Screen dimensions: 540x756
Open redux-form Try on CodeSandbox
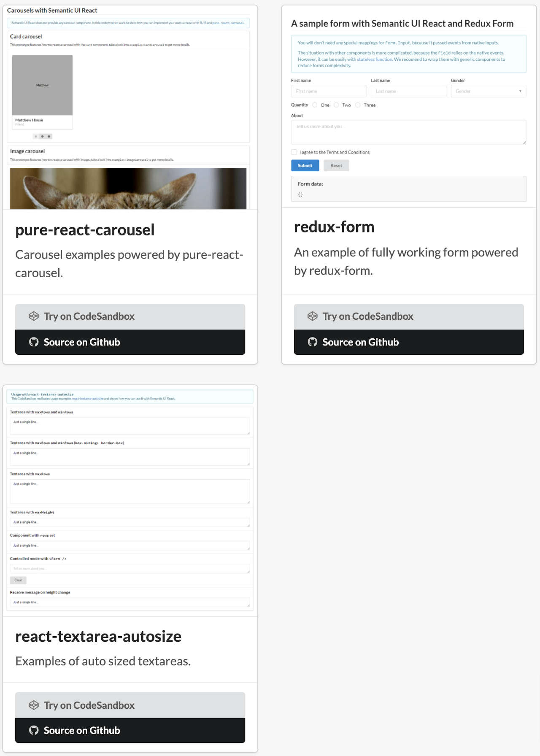click(x=409, y=316)
